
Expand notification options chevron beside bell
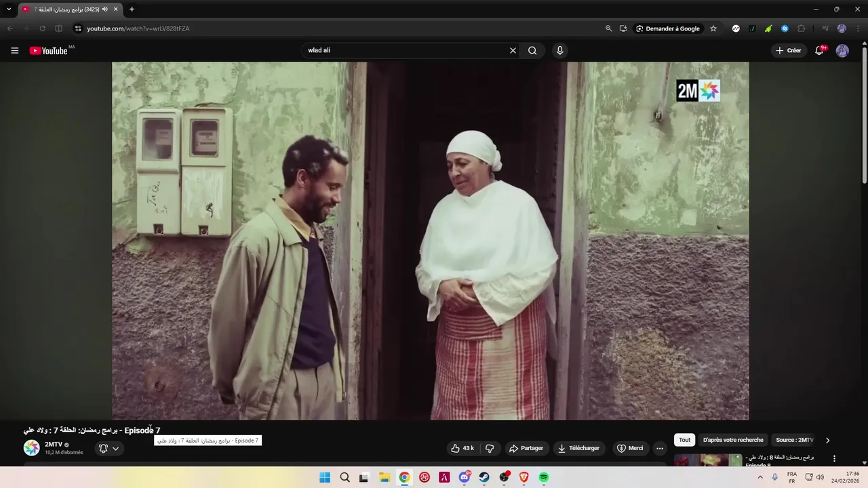click(x=116, y=448)
